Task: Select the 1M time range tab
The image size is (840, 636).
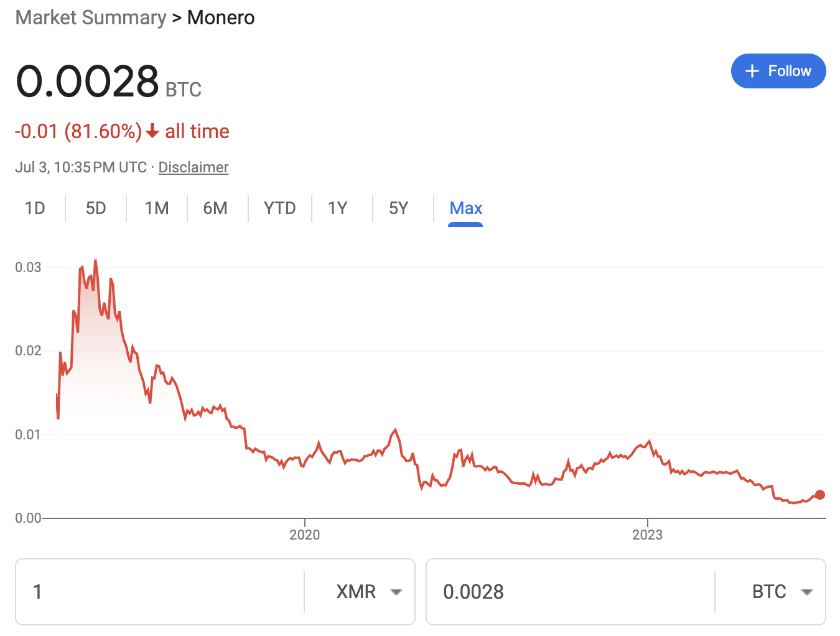Action: [157, 208]
